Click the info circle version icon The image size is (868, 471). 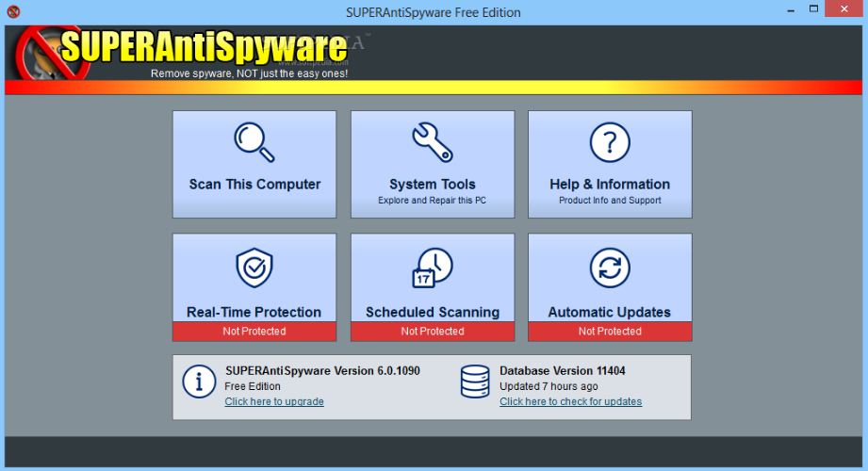pyautogui.click(x=199, y=382)
